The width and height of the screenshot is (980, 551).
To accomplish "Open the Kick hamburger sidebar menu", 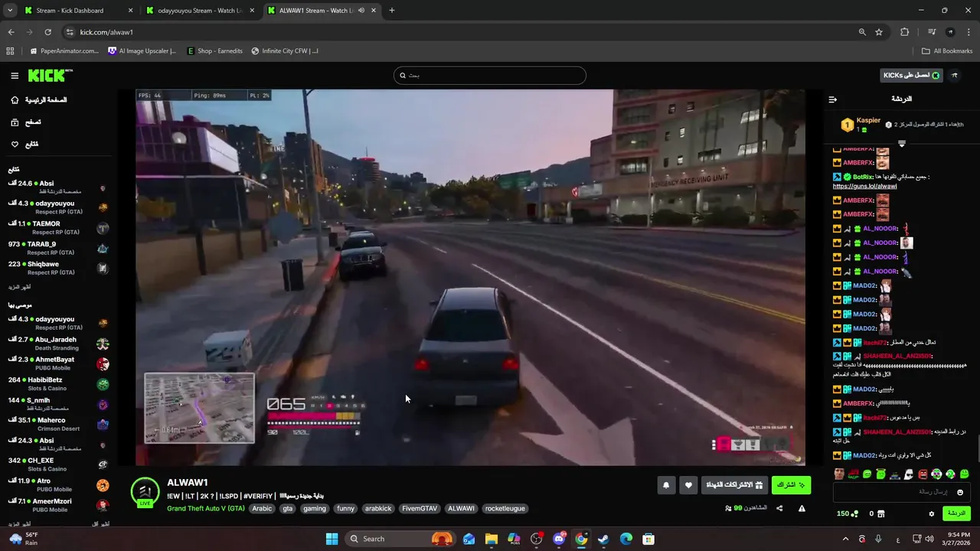I will tap(15, 76).
